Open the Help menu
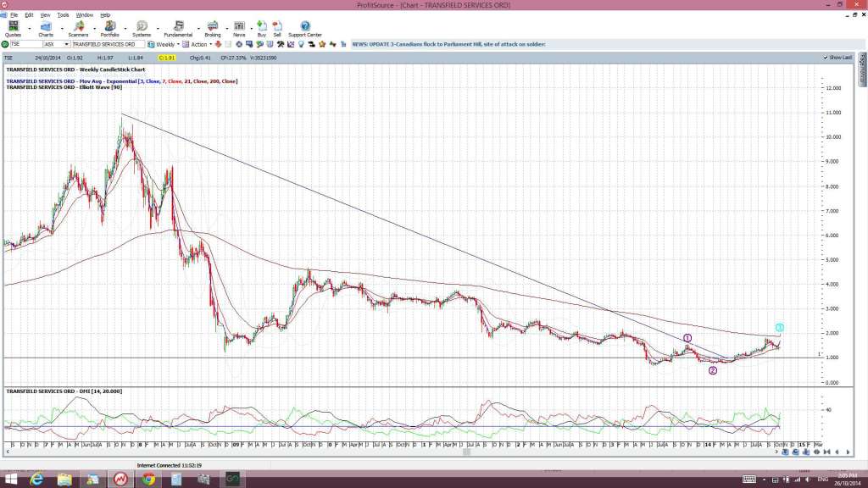Image resolution: width=868 pixels, height=488 pixels. click(105, 15)
